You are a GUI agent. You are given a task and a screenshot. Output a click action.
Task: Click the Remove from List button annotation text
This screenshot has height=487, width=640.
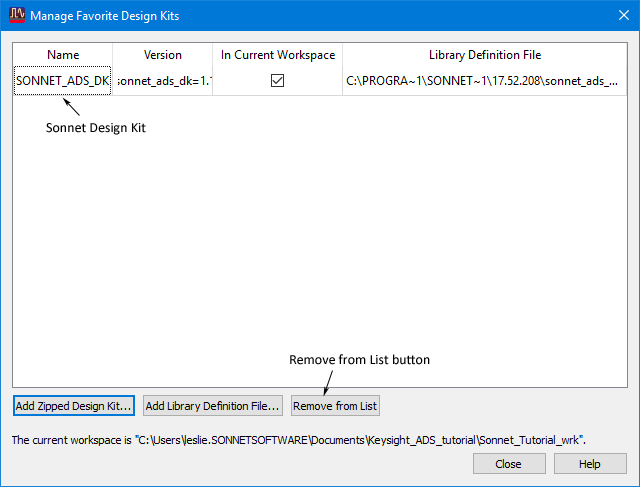point(359,360)
